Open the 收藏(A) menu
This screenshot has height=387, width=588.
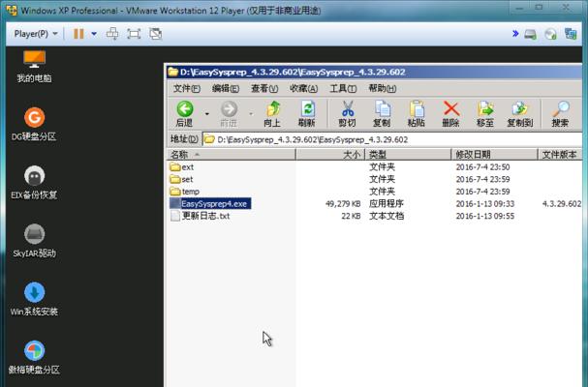click(304, 88)
